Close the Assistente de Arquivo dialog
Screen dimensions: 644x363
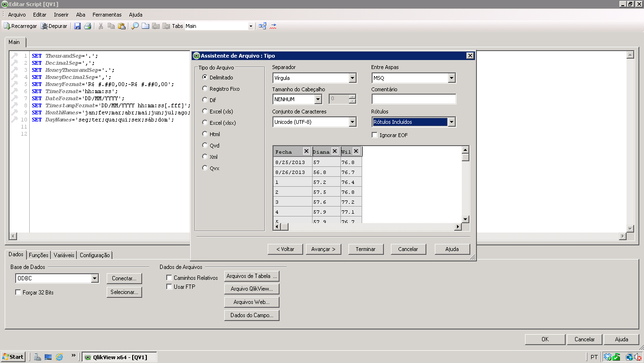click(470, 55)
